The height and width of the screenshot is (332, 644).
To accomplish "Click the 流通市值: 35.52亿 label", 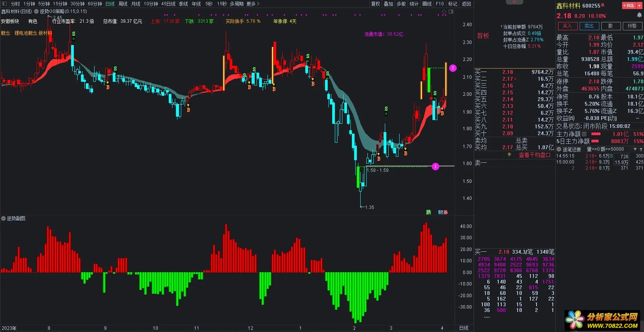I will 384,34.
